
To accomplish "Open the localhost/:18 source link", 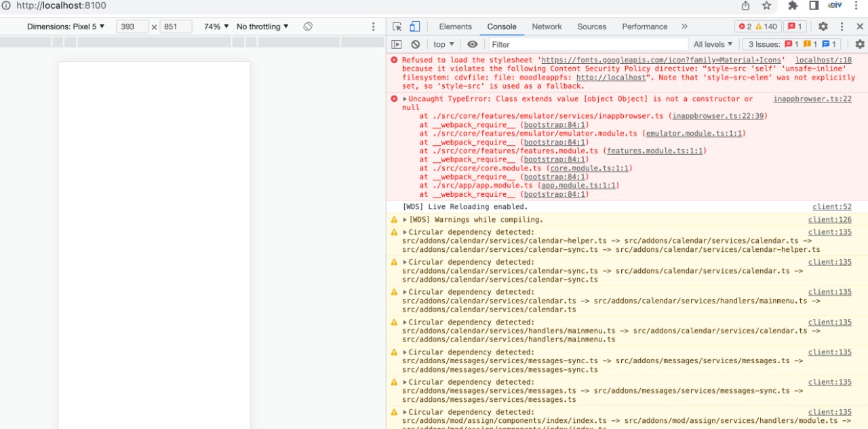I will click(x=823, y=60).
